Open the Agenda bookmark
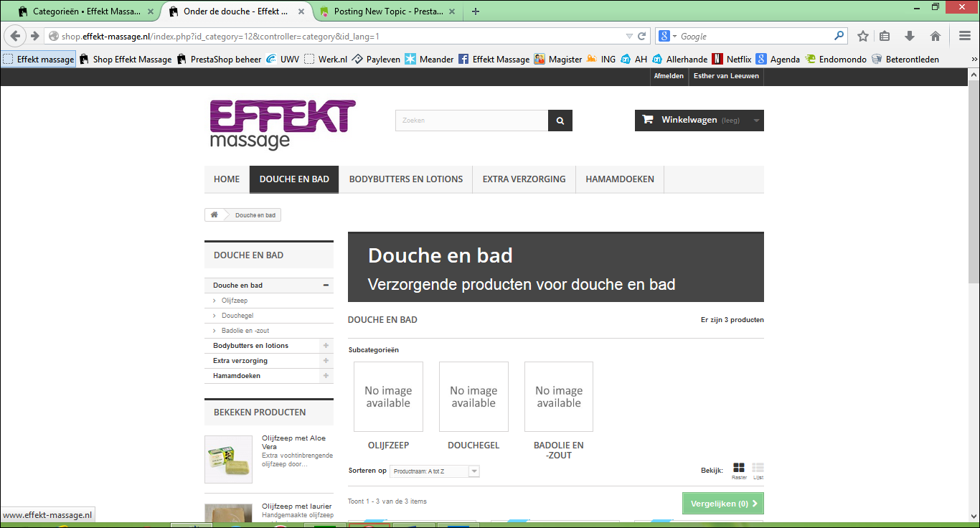The width and height of the screenshot is (980, 528). click(778, 60)
